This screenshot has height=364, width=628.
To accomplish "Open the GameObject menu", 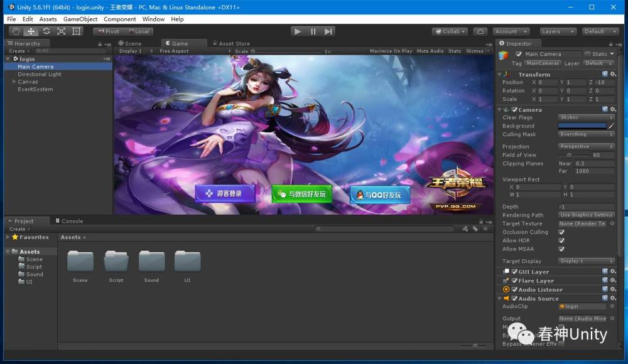I will pos(80,19).
